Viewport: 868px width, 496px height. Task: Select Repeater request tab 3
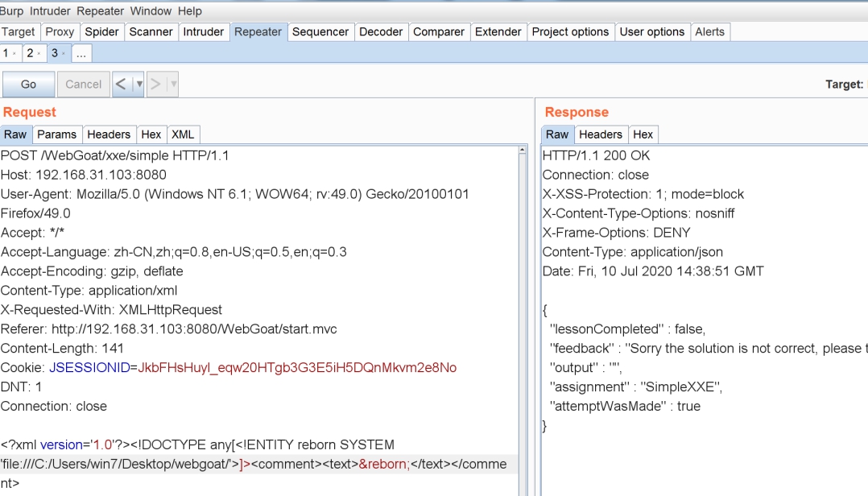[54, 53]
